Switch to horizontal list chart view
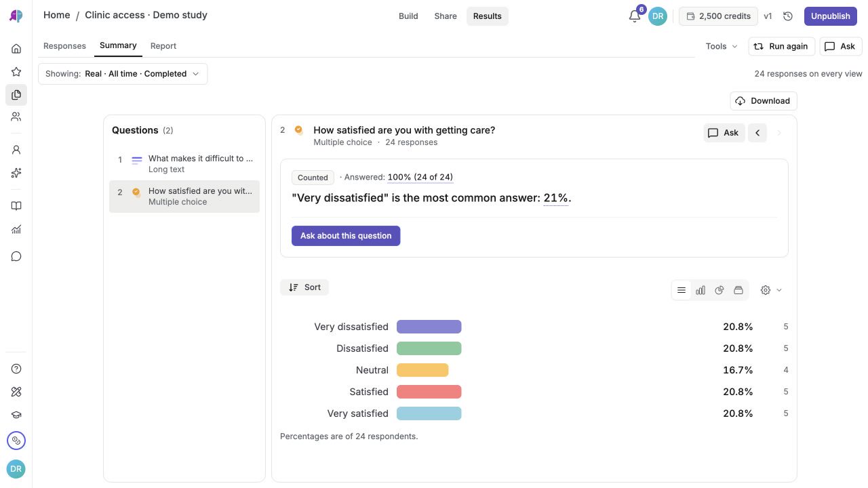This screenshot has height=488, width=868. (x=682, y=290)
